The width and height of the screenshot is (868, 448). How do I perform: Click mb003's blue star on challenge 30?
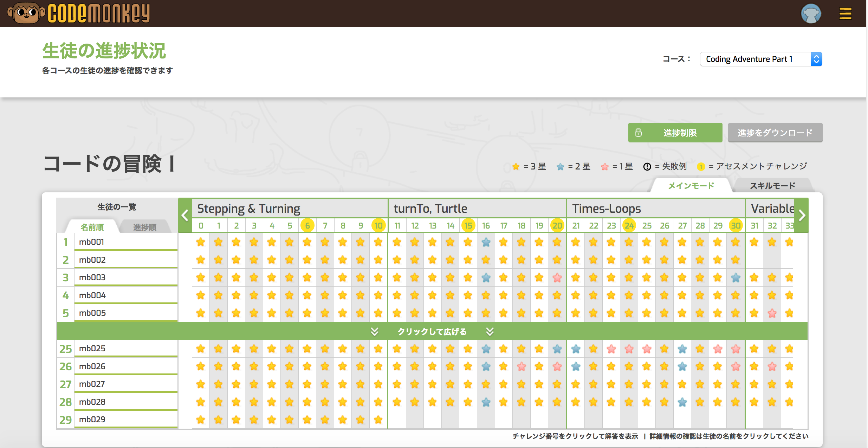[x=736, y=277]
